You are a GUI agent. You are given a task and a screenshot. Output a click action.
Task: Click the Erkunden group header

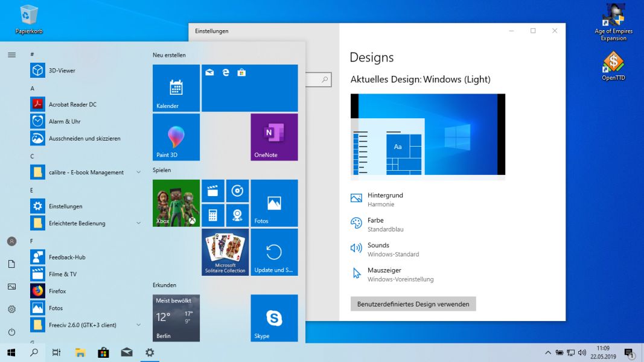[164, 285]
